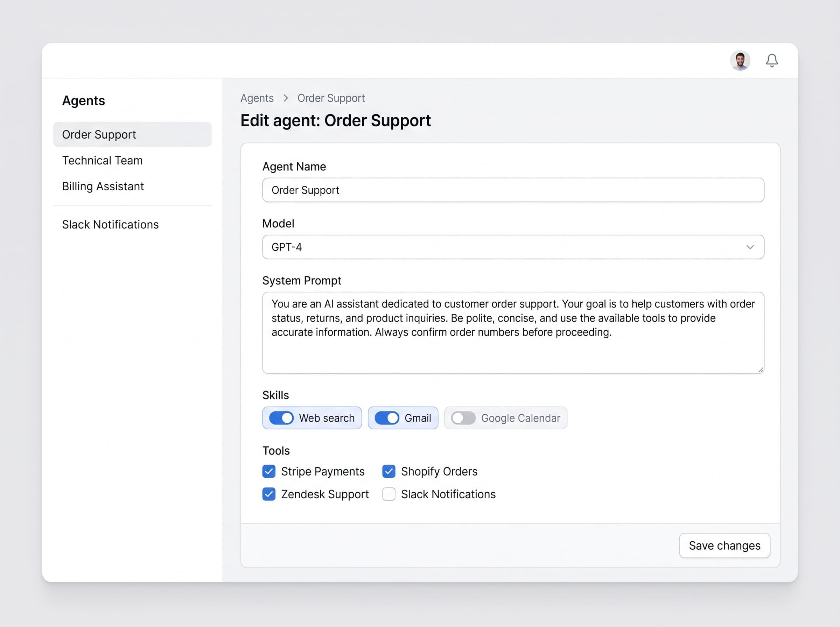The image size is (840, 627).
Task: Select Order Support in the sidebar
Action: pos(132,134)
